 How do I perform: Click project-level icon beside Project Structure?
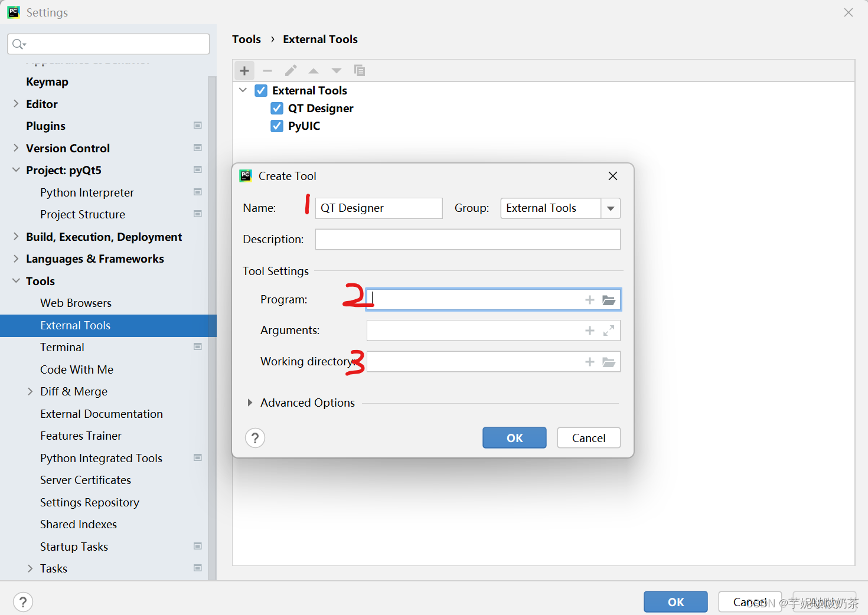click(198, 214)
